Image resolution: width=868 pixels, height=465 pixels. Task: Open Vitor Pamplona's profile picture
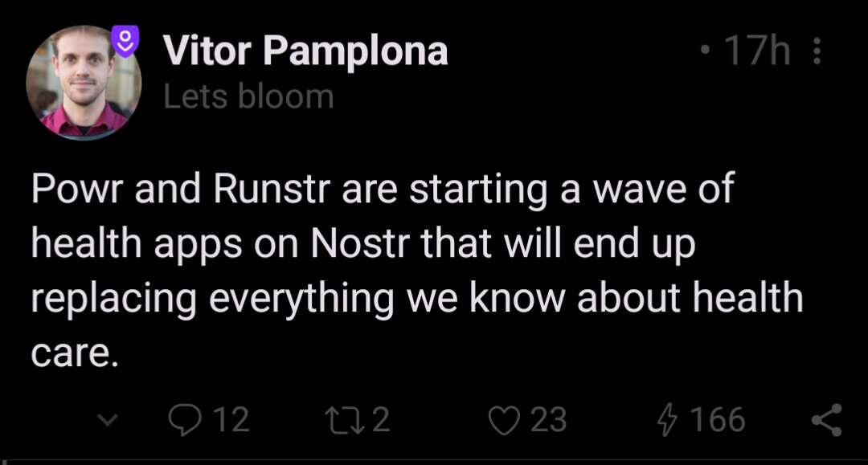[84, 83]
